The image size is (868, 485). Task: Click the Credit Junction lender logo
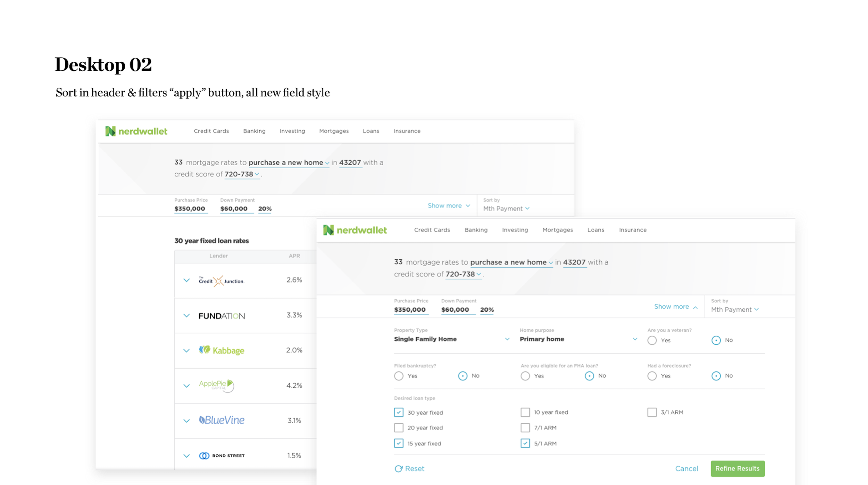click(221, 281)
